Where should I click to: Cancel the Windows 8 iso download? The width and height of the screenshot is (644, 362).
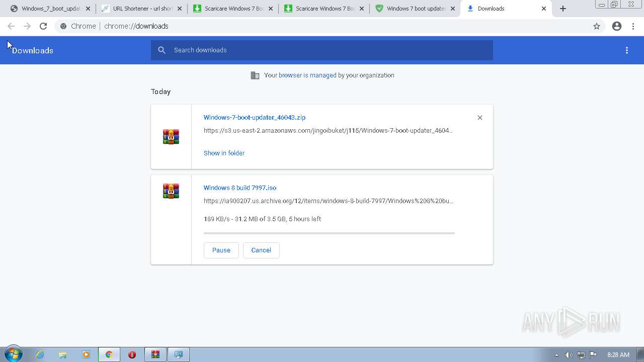pos(261,250)
